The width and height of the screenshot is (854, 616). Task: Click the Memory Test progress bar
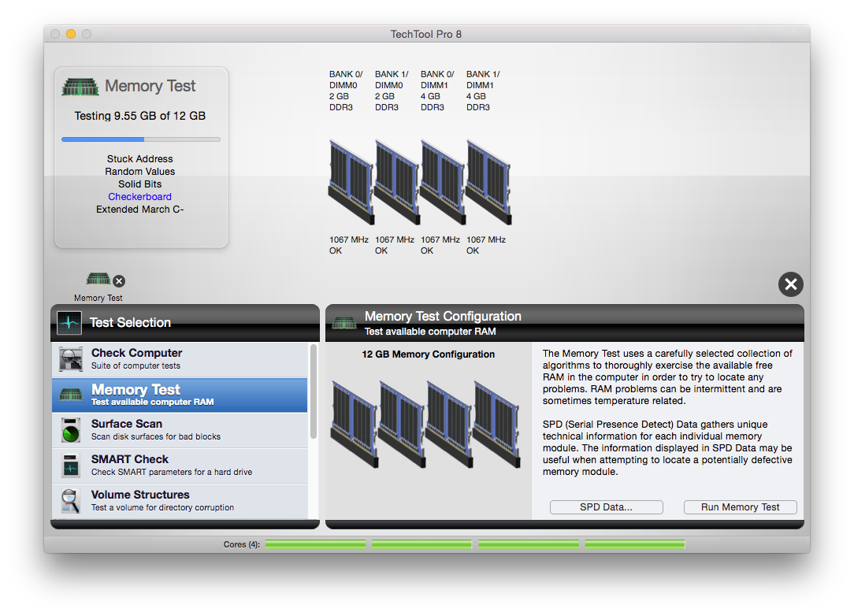[140, 139]
